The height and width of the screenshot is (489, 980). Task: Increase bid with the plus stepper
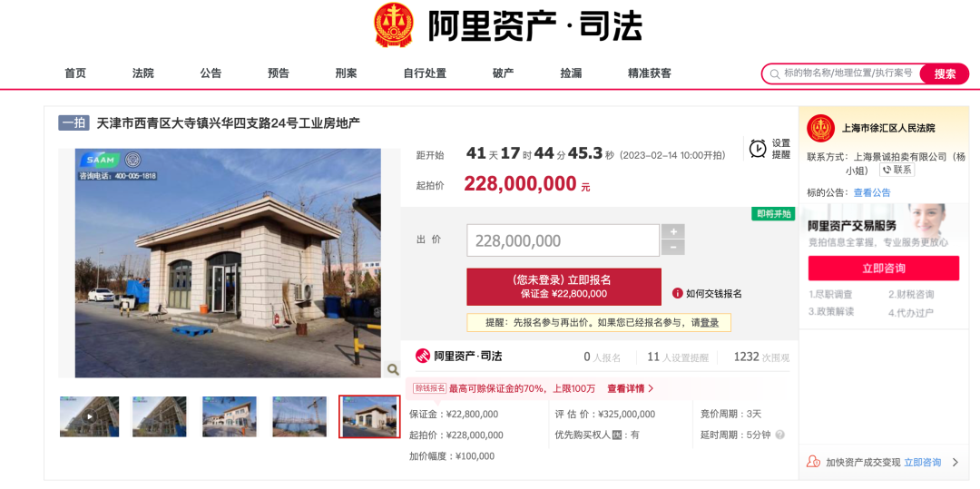pos(673,231)
